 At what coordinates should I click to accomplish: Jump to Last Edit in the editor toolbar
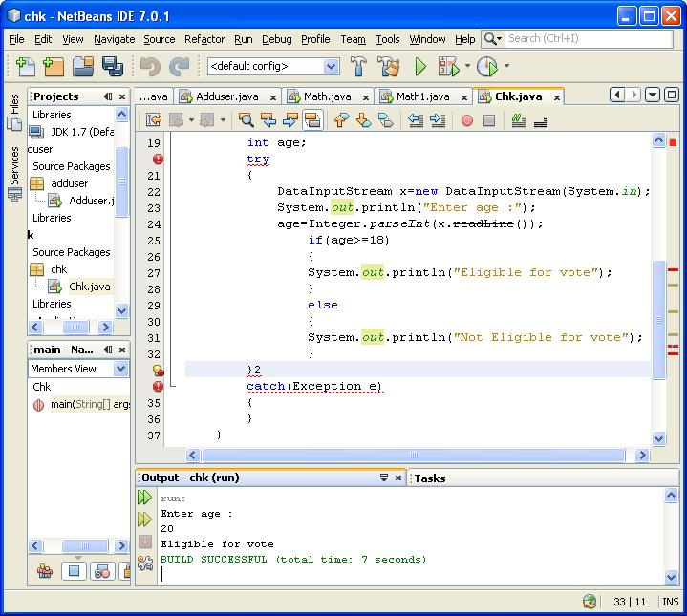pyautogui.click(x=154, y=120)
